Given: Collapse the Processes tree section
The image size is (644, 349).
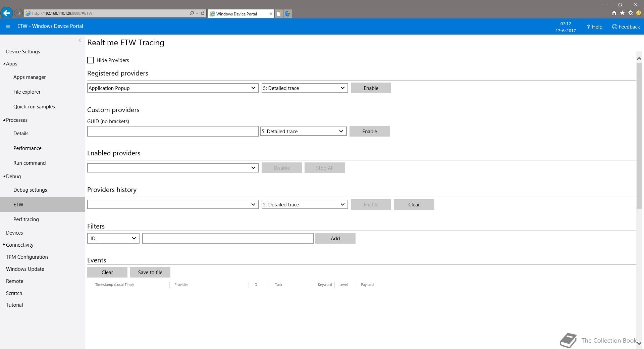Looking at the screenshot, I should [x=4, y=120].
